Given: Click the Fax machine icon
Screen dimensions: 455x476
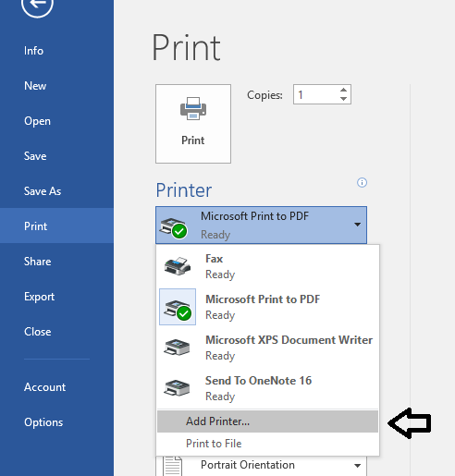Looking at the screenshot, I should [178, 266].
